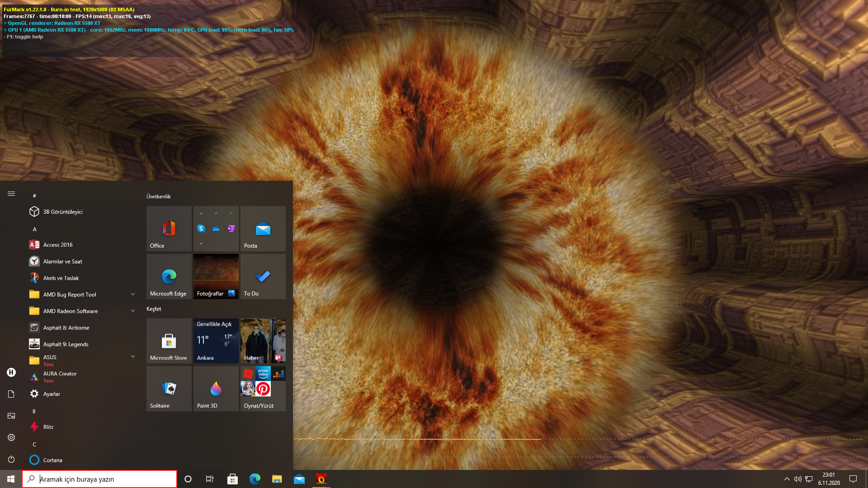Expand the ASUS folder
868x488 pixels.
click(x=132, y=357)
